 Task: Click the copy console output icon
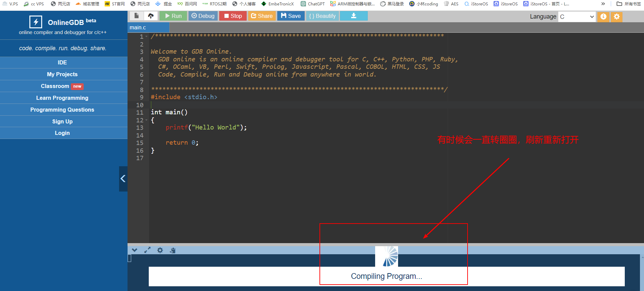pyautogui.click(x=173, y=250)
